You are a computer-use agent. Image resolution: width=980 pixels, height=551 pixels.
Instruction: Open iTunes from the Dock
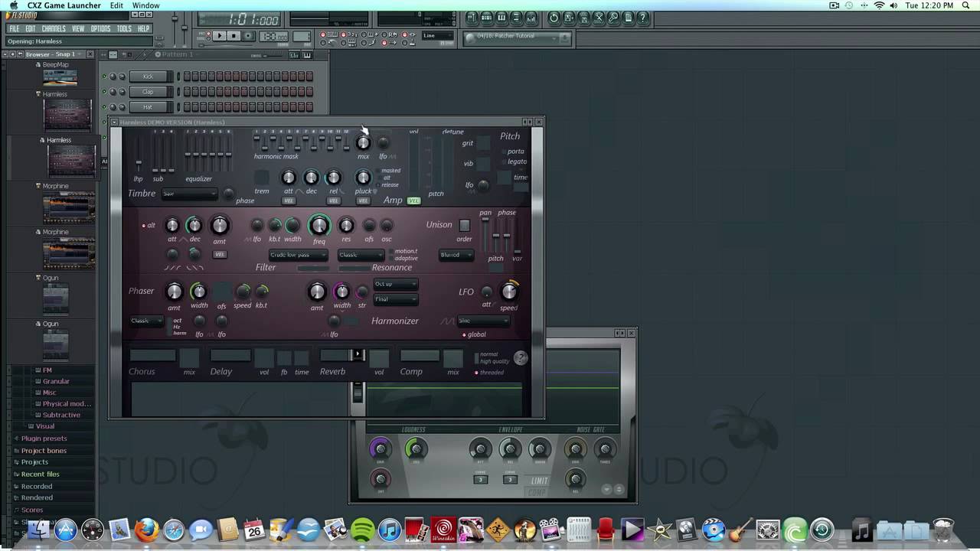[390, 530]
